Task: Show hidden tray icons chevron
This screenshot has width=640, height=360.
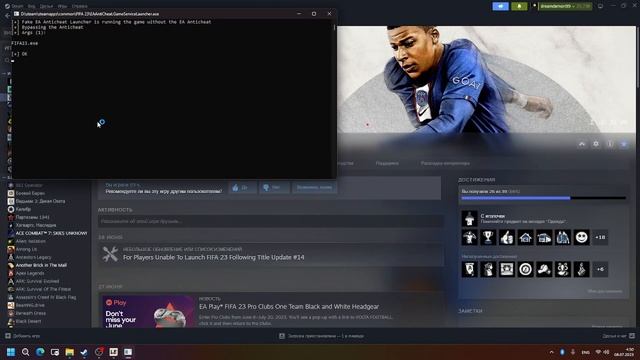Action: point(551,352)
